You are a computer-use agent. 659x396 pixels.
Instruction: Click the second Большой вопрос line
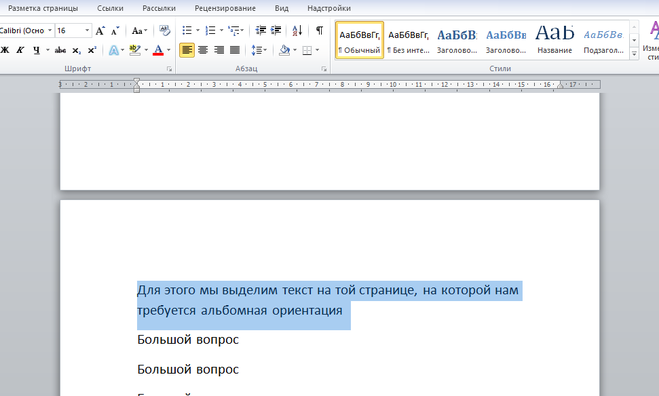tap(188, 369)
